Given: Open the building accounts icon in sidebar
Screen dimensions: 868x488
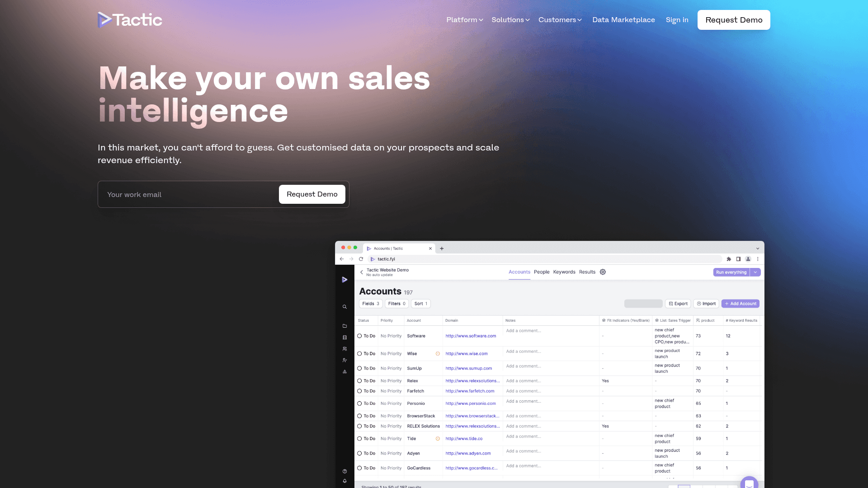Looking at the screenshot, I should point(344,338).
